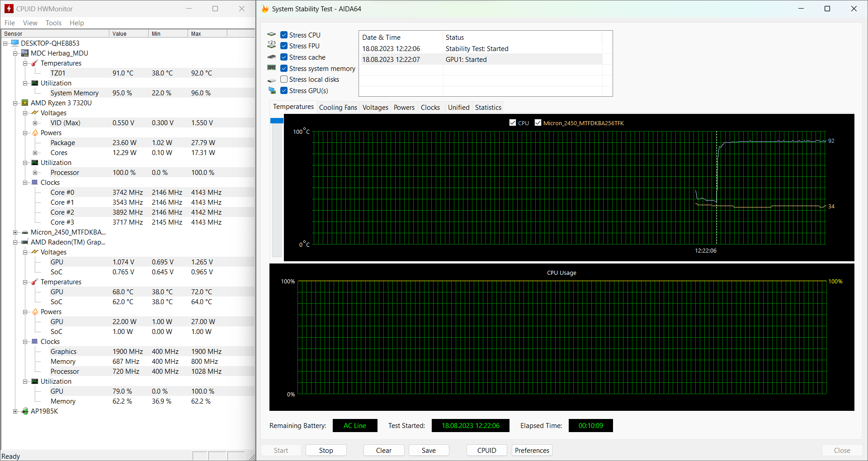This screenshot has height=461, width=868.
Task: Click the Stress GPU(s) monitor icon
Action: pyautogui.click(x=272, y=90)
